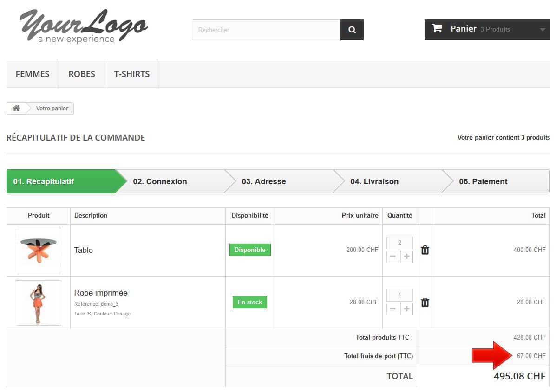The width and height of the screenshot is (556, 392).
Task: Delete Table from cart with trash icon
Action: [x=425, y=250]
